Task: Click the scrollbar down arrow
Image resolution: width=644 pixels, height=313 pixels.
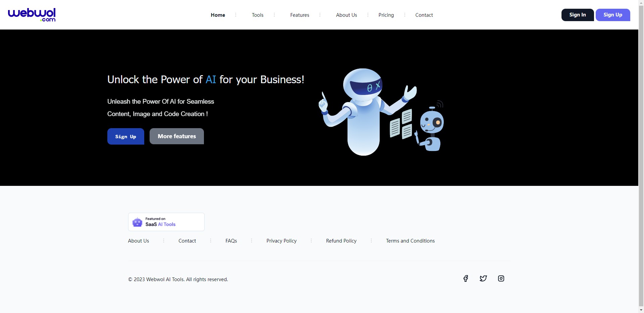Action: click(641, 310)
